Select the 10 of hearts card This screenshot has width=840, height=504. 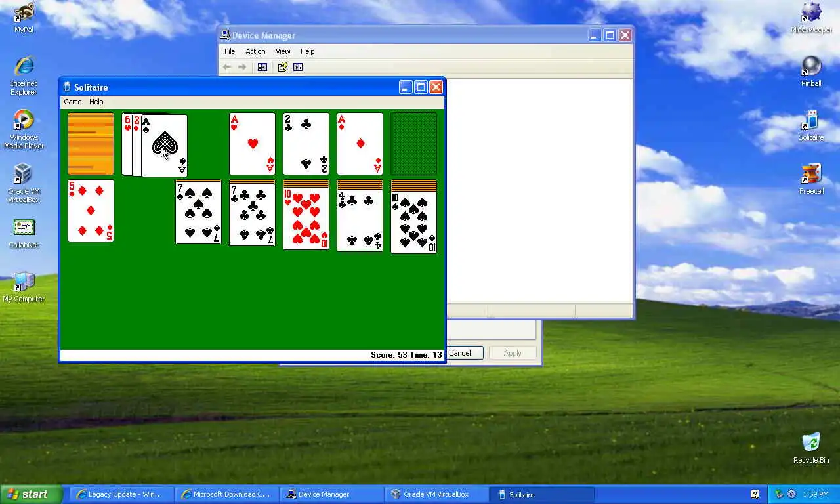click(306, 219)
